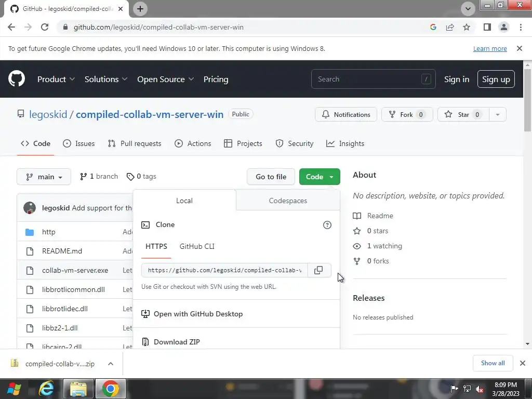The width and height of the screenshot is (532, 399).
Task: Click the clone URL text field
Action: [x=224, y=270]
